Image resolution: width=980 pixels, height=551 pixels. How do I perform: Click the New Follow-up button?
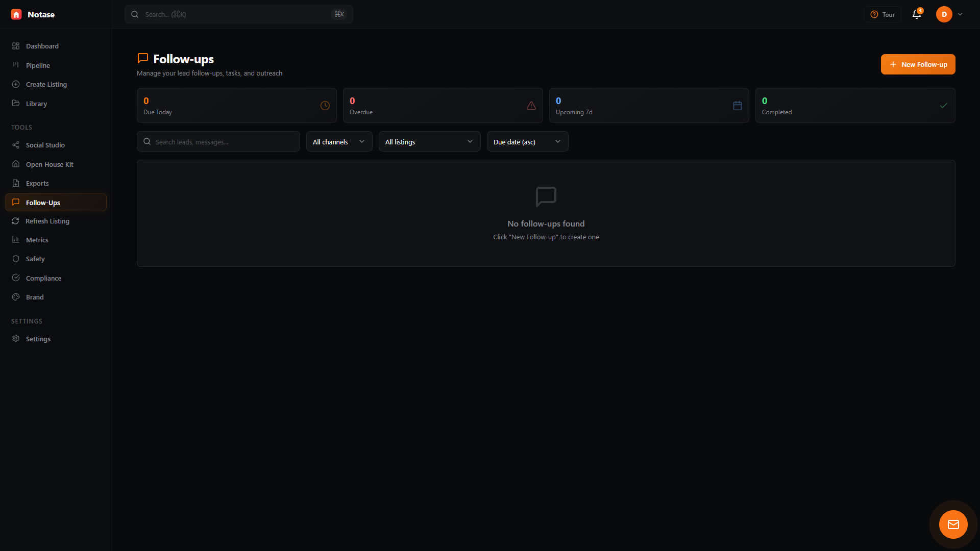[x=918, y=64]
